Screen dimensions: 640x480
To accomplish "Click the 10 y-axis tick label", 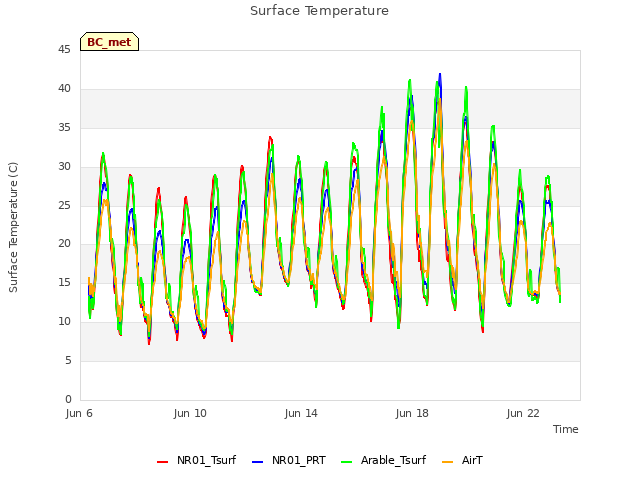I will 64,322.
